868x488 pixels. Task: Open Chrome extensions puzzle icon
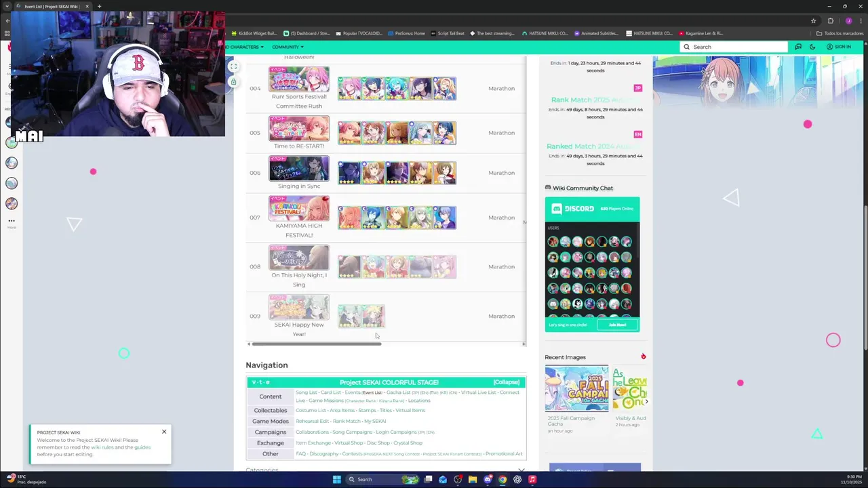[x=830, y=20]
